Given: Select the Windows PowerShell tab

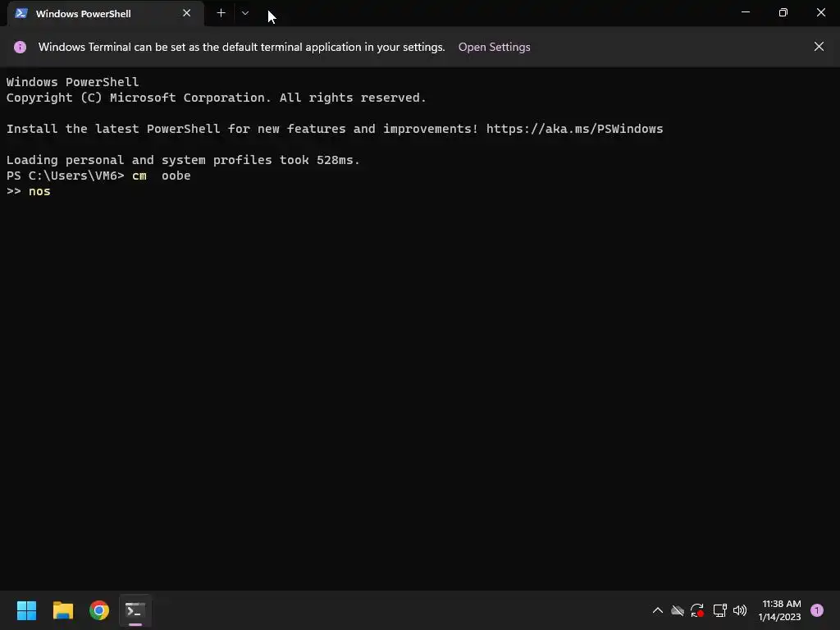Looking at the screenshot, I should 106,13.
